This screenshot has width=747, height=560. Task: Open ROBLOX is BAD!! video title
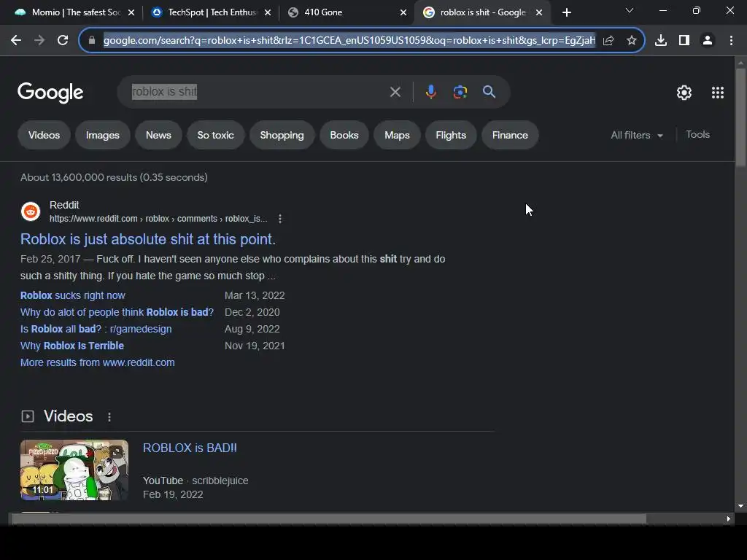(190, 448)
